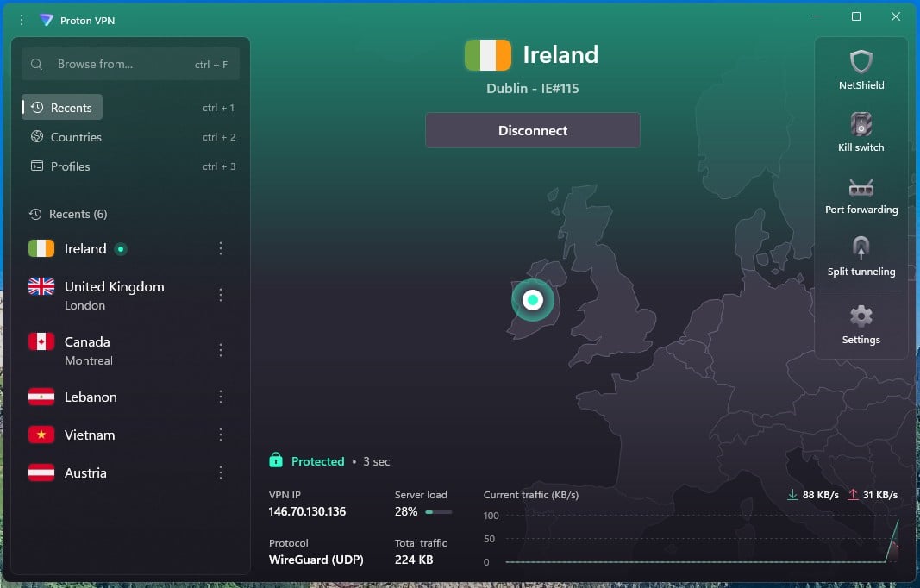The height and width of the screenshot is (588, 920).
Task: Open the three-dot app menu beside Proton VPN logo
Action: (x=21, y=20)
